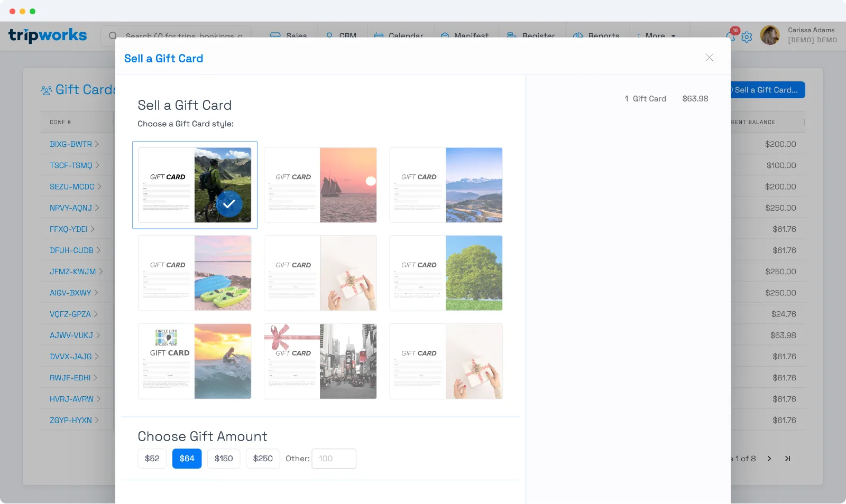
Task: Open Carissa Adams profile avatar
Action: (770, 35)
